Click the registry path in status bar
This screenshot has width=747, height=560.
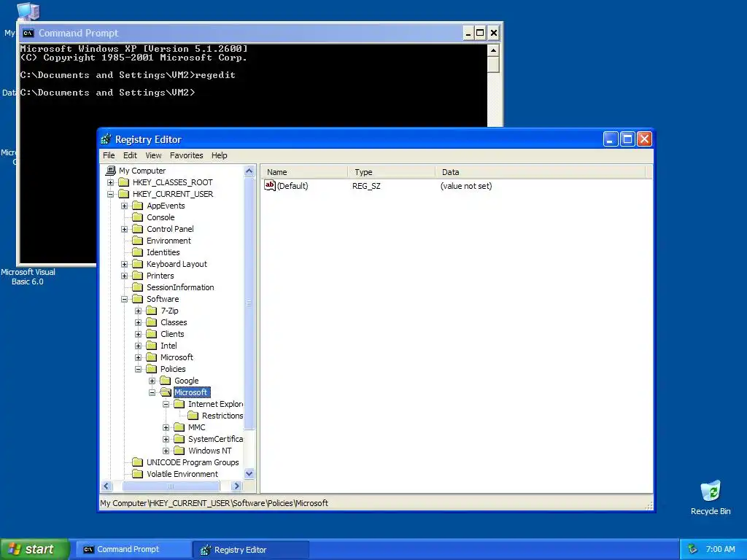(214, 503)
